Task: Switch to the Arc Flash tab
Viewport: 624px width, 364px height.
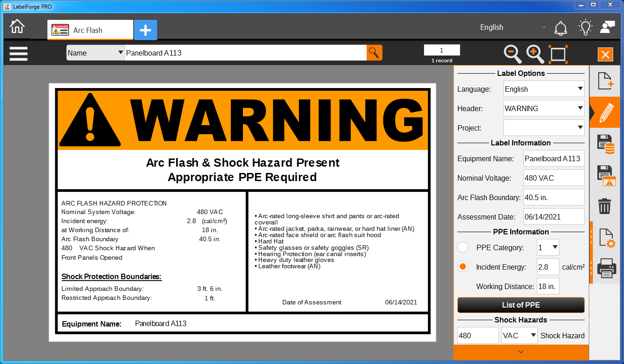Action: [x=90, y=30]
